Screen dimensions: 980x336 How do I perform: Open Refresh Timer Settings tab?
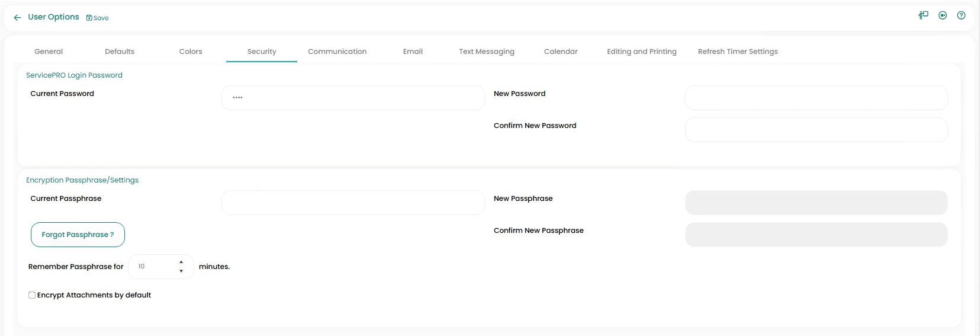[737, 52]
